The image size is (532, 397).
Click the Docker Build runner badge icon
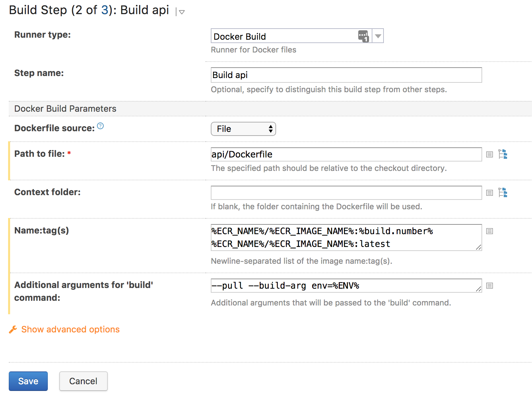[x=363, y=36]
